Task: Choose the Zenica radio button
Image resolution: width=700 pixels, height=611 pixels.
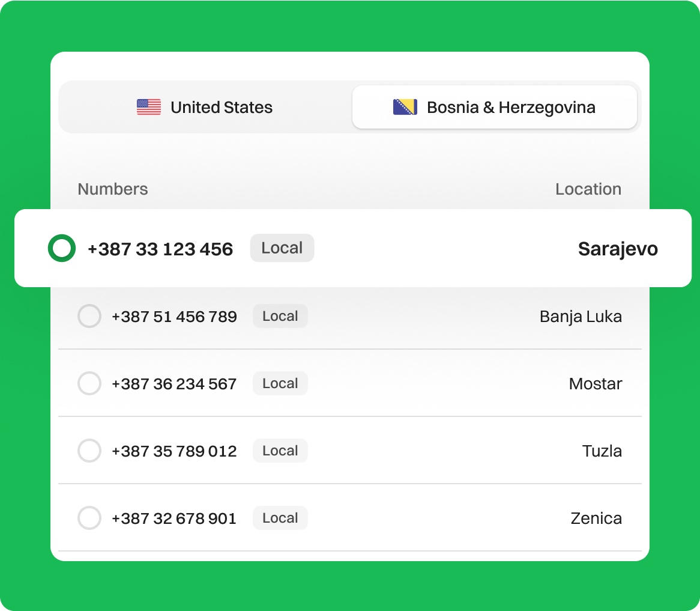Action: 89,518
